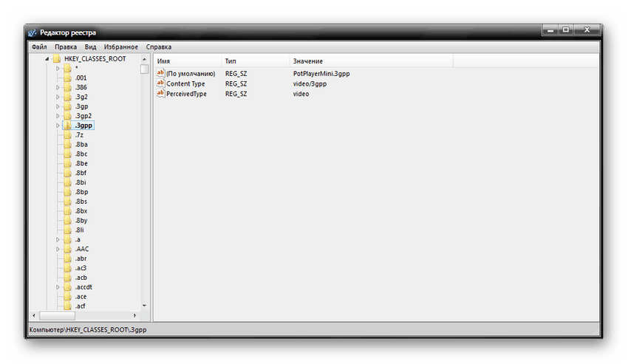Select the .8li key in the tree

(x=80, y=230)
